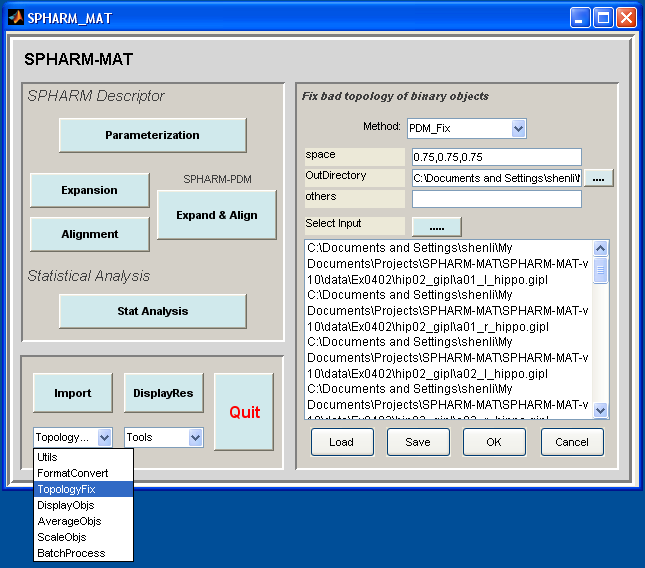
Task: Click the file list scroll up arrow
Action: (601, 248)
